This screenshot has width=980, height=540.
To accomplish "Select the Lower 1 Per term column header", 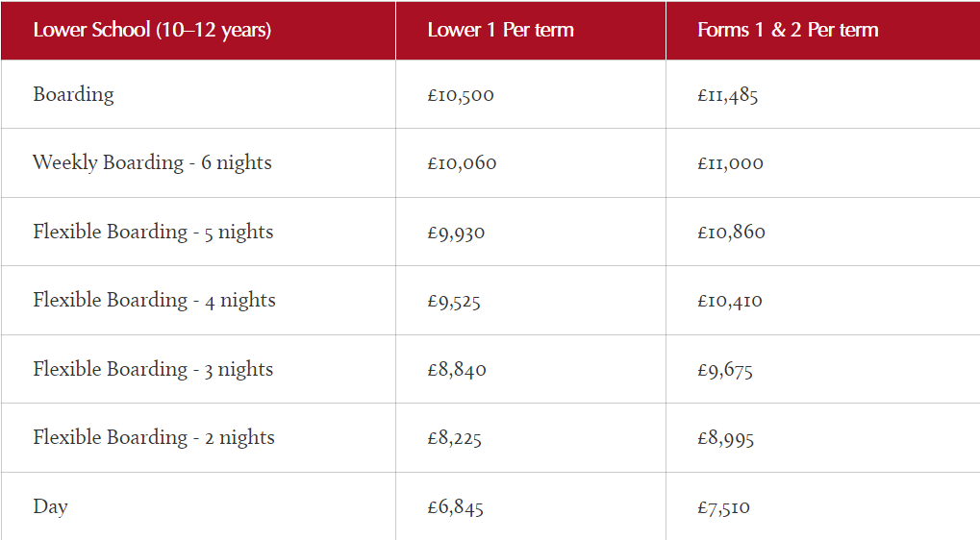I will point(501,30).
